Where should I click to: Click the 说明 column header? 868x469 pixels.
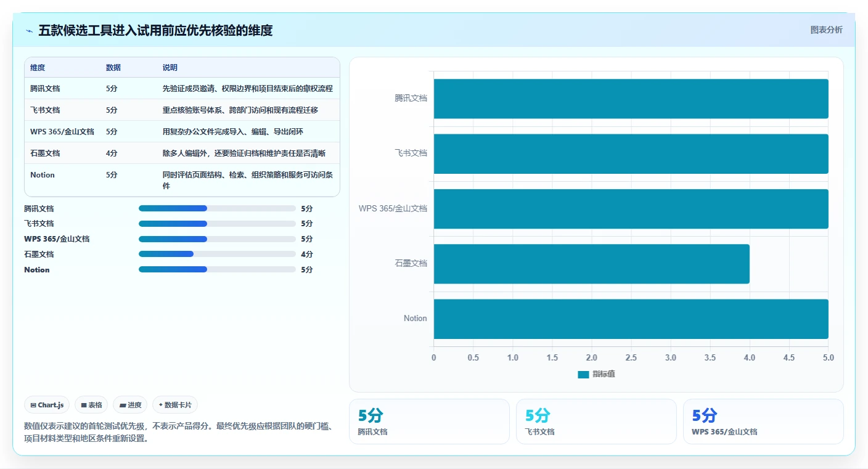click(x=170, y=67)
